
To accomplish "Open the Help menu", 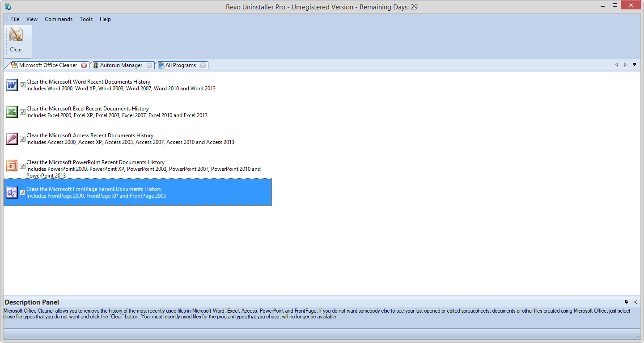I will 105,19.
